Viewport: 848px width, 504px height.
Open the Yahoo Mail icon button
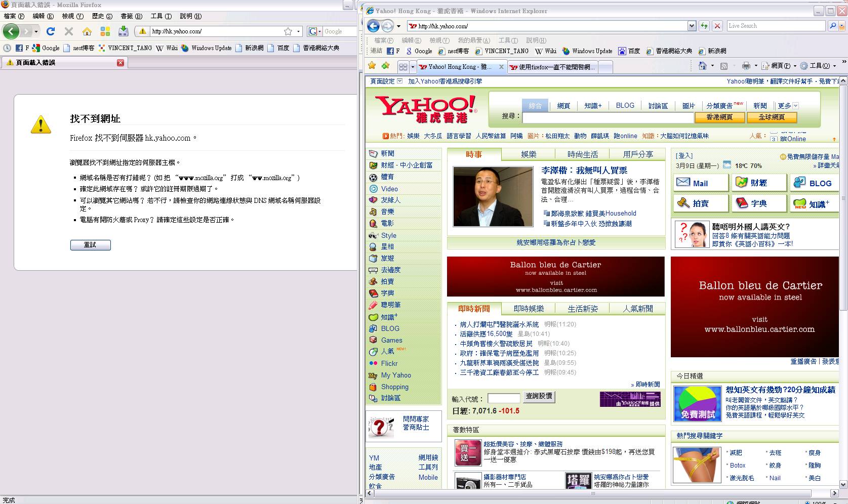click(x=700, y=183)
